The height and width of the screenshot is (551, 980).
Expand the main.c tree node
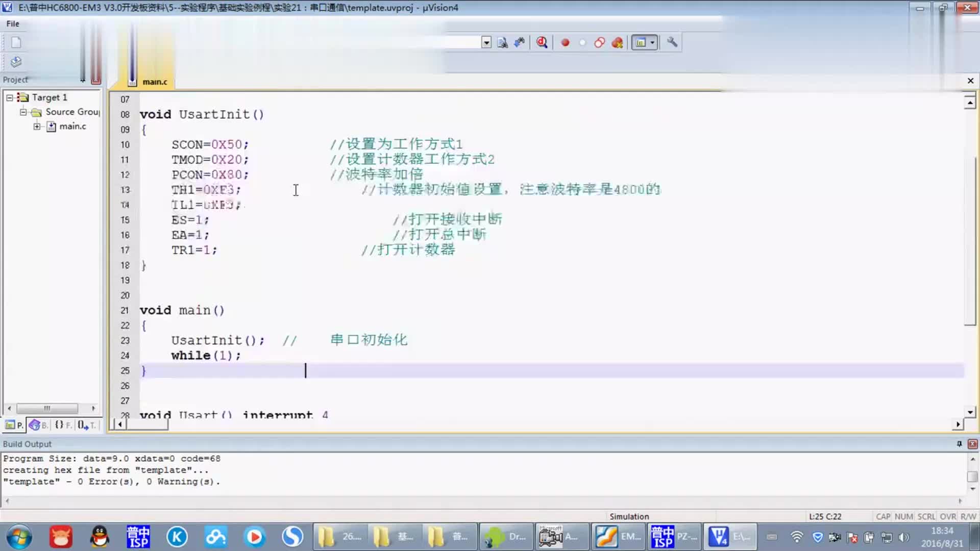coord(37,126)
